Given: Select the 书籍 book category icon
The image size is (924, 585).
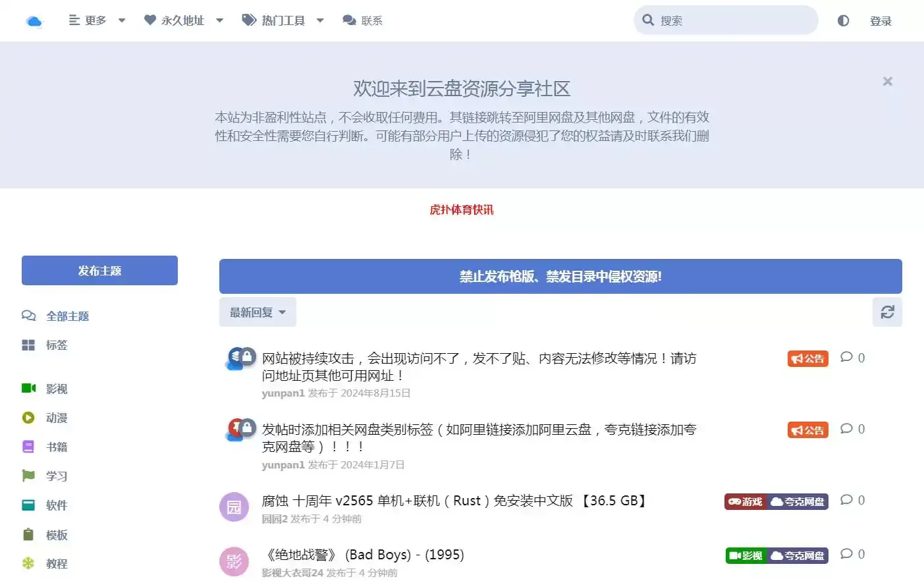Looking at the screenshot, I should point(28,447).
